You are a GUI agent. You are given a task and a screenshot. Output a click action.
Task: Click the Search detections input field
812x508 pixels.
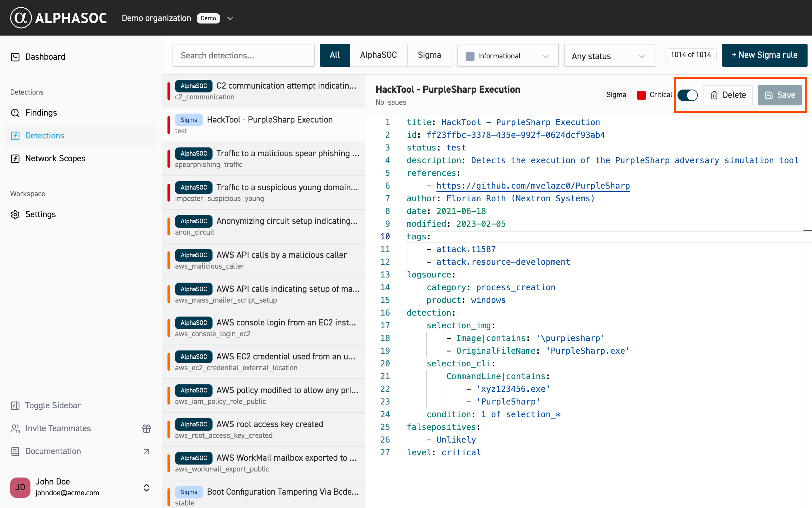coord(243,56)
